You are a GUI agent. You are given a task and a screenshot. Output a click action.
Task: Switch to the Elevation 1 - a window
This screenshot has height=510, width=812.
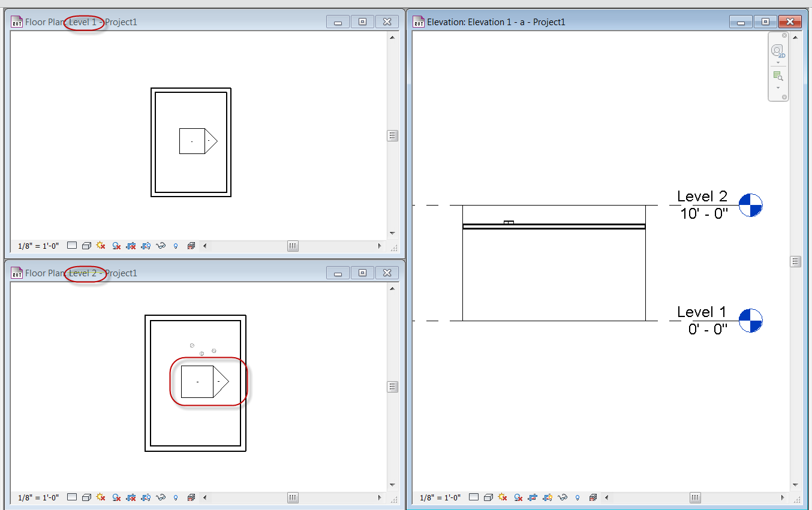click(x=540, y=22)
